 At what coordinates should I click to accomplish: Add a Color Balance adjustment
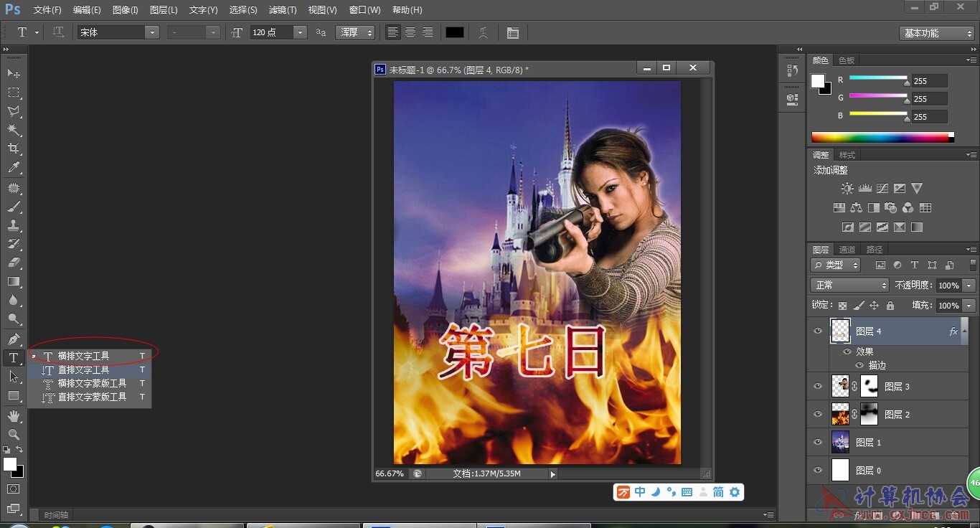(856, 208)
